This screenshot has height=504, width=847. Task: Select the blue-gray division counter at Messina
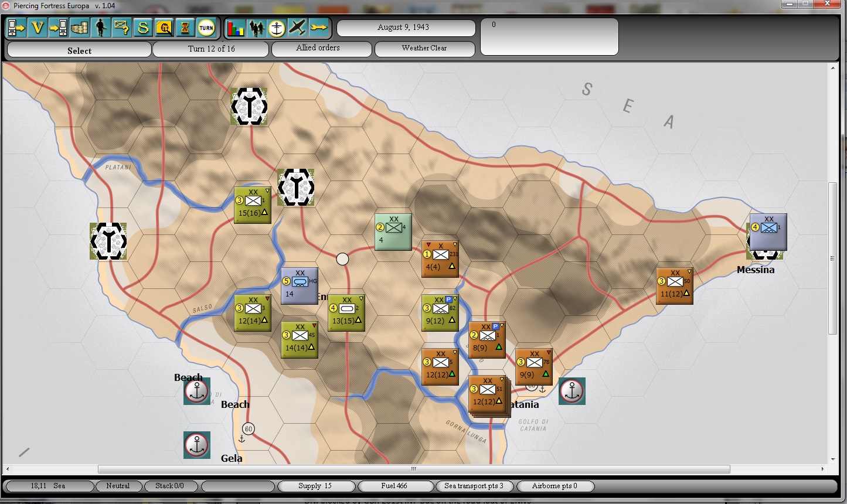tap(768, 232)
